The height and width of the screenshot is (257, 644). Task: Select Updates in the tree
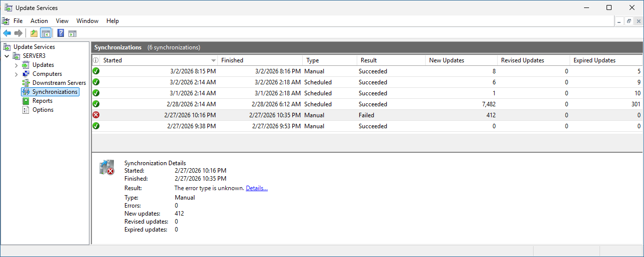[x=43, y=65]
